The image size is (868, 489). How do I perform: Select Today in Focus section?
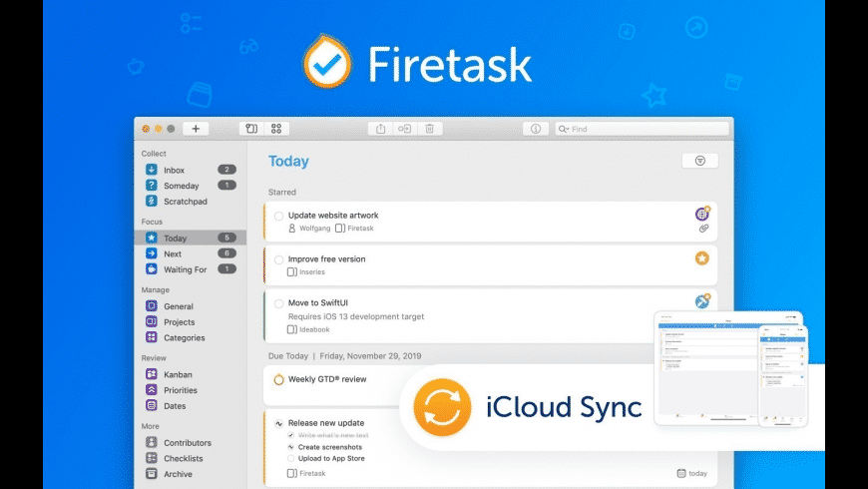coord(191,238)
